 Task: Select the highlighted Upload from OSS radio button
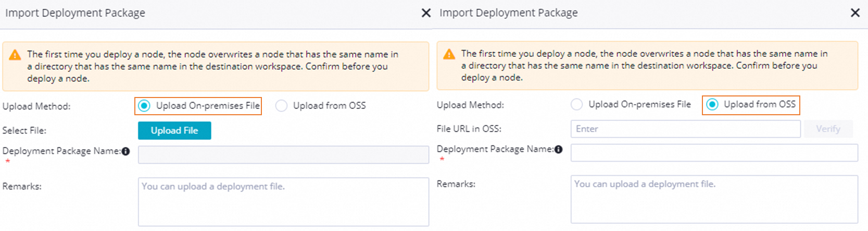pos(712,105)
